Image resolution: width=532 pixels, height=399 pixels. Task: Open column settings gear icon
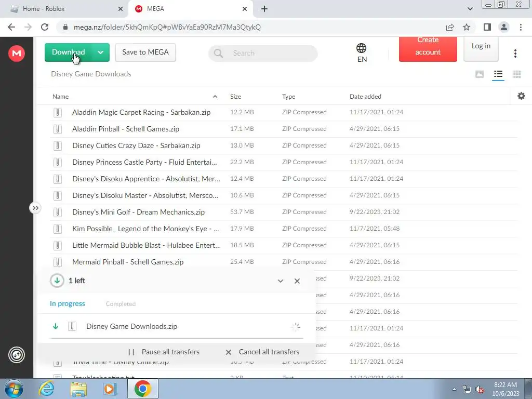point(521,96)
